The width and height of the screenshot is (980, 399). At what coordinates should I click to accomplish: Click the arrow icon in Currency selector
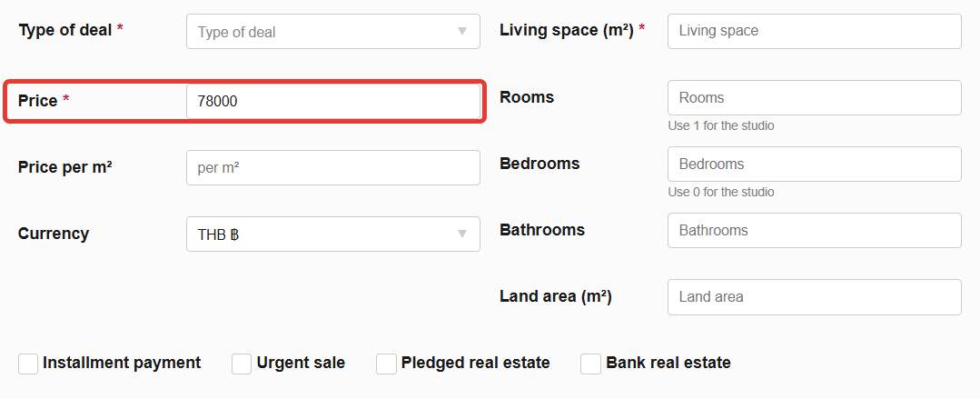463,234
